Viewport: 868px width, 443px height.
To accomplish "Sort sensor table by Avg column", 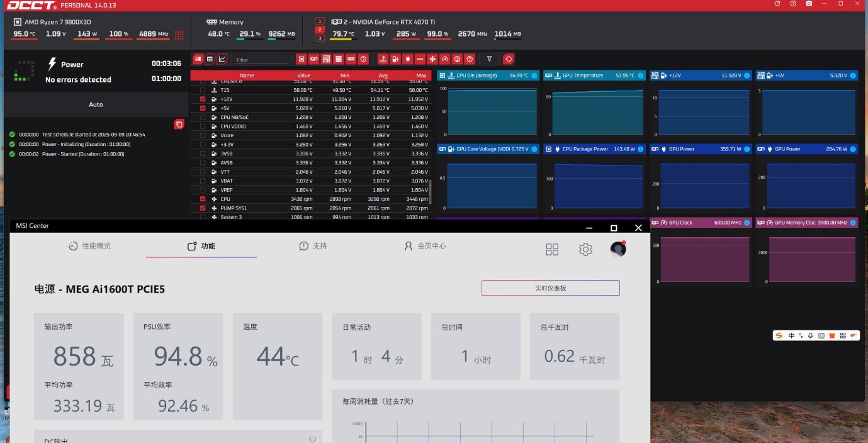I will click(383, 76).
